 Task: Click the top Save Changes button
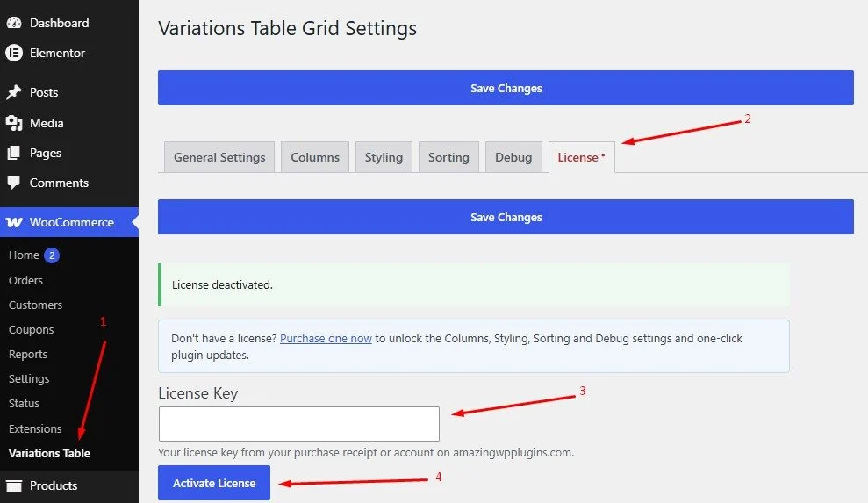click(506, 88)
